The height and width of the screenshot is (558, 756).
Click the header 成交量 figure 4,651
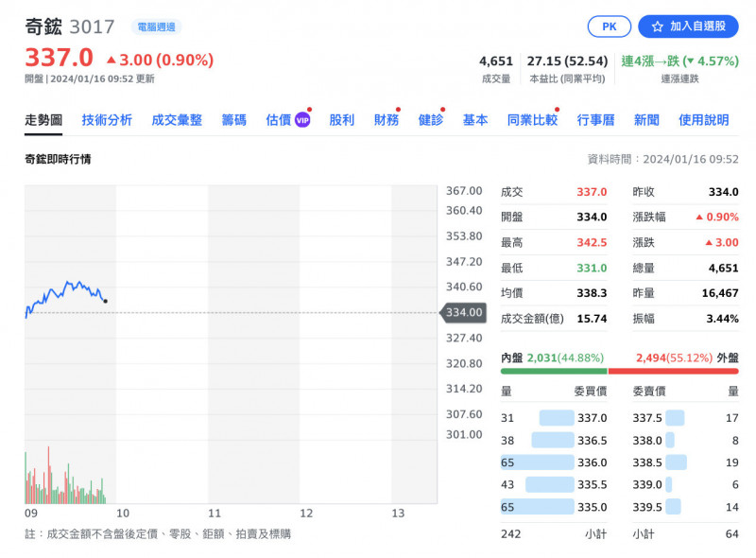coord(496,61)
